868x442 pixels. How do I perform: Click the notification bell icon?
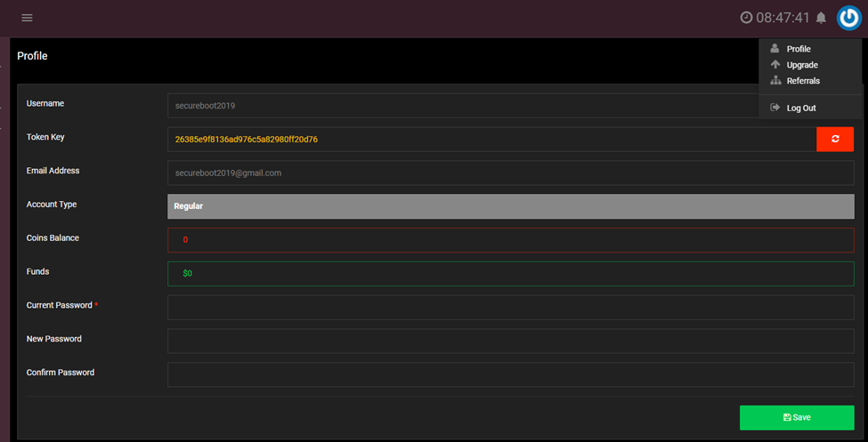(x=821, y=18)
